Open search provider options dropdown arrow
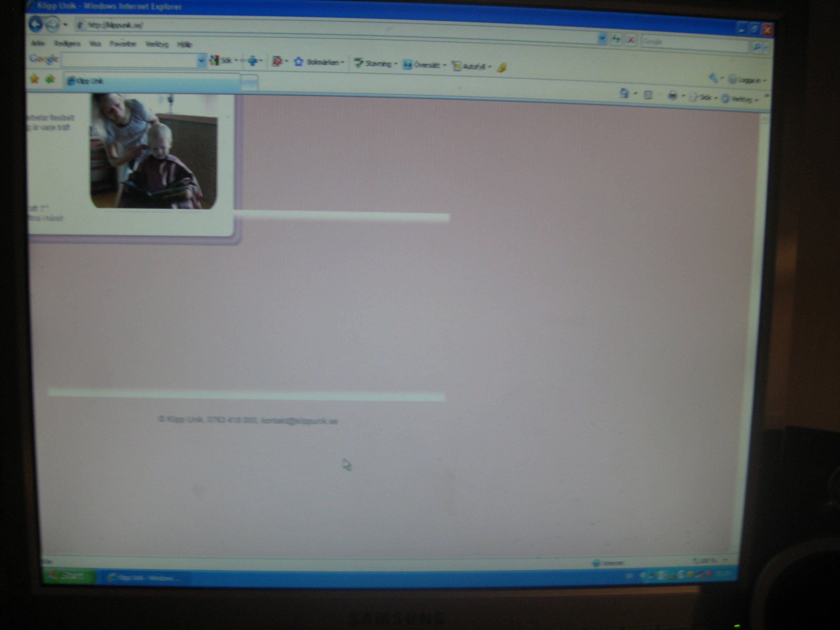 click(766, 47)
